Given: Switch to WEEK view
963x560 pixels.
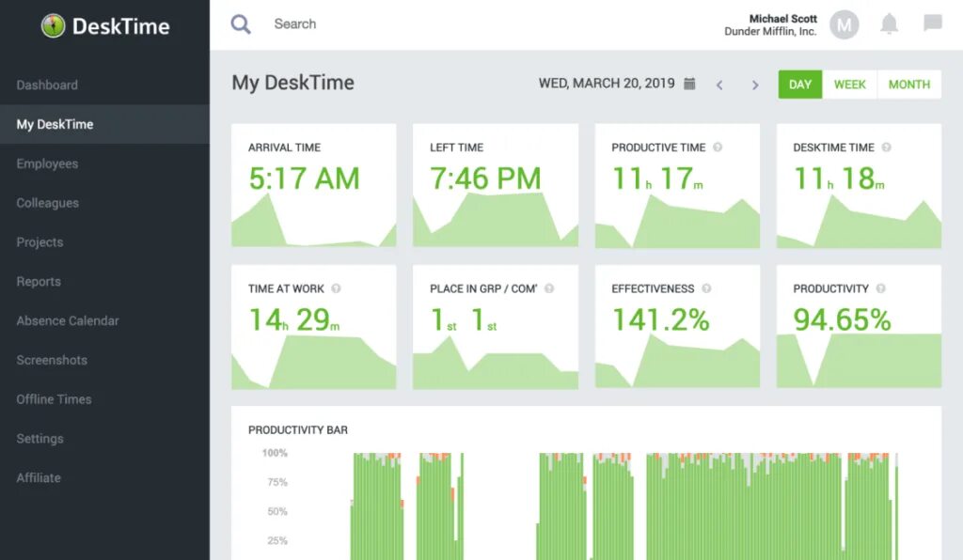Looking at the screenshot, I should pos(850,85).
